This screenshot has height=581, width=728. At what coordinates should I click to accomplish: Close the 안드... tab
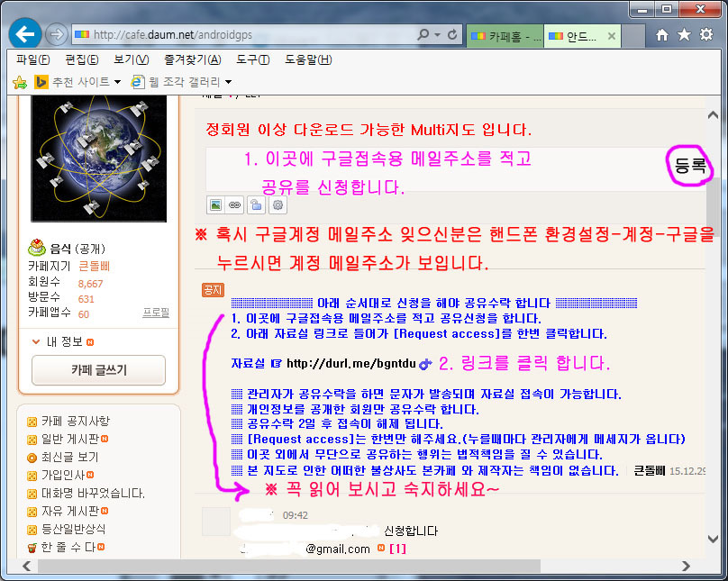coord(612,36)
